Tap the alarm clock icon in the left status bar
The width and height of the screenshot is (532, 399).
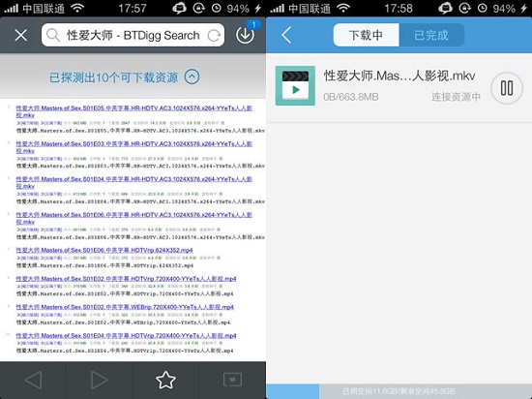point(216,8)
